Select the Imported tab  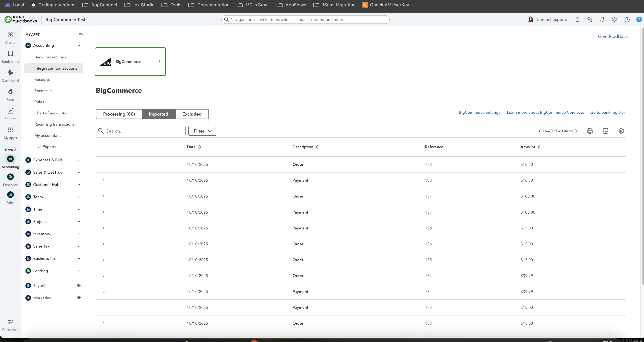pyautogui.click(x=158, y=114)
